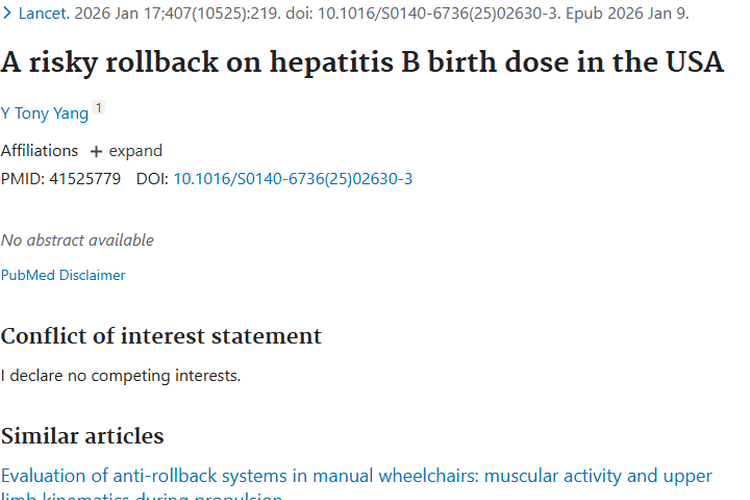Click the Similar articles heading
The height and width of the screenshot is (500, 750).
pyautogui.click(x=82, y=436)
